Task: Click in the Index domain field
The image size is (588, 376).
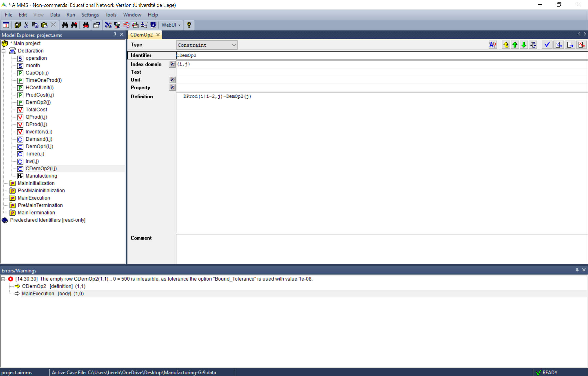Action: coord(382,64)
